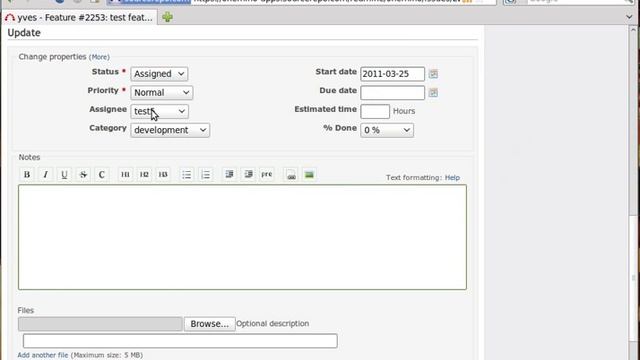Focus the optional file description field
Image resolution: width=640 pixels, height=360 pixels.
click(x=180, y=341)
